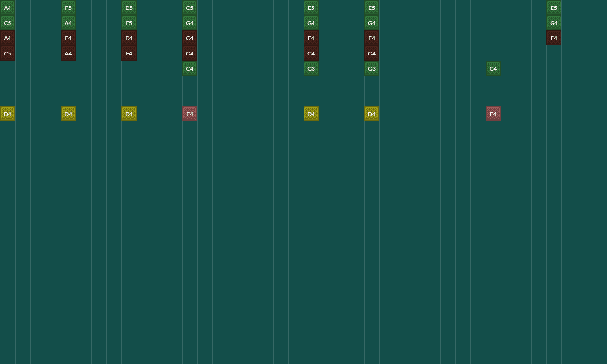Viewport: 607px width, 364px height.
Task: Click pink E4 in column topped by green C5
Action: 190,114
